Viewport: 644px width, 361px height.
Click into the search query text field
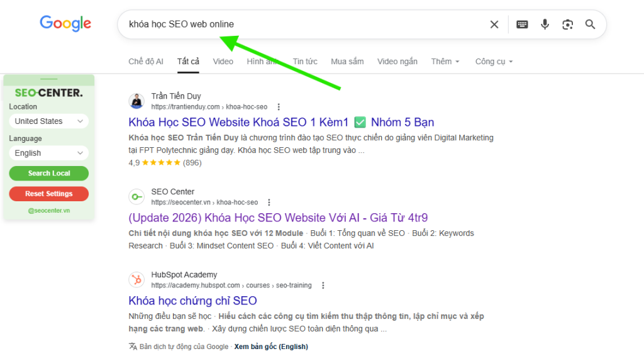tap(302, 25)
